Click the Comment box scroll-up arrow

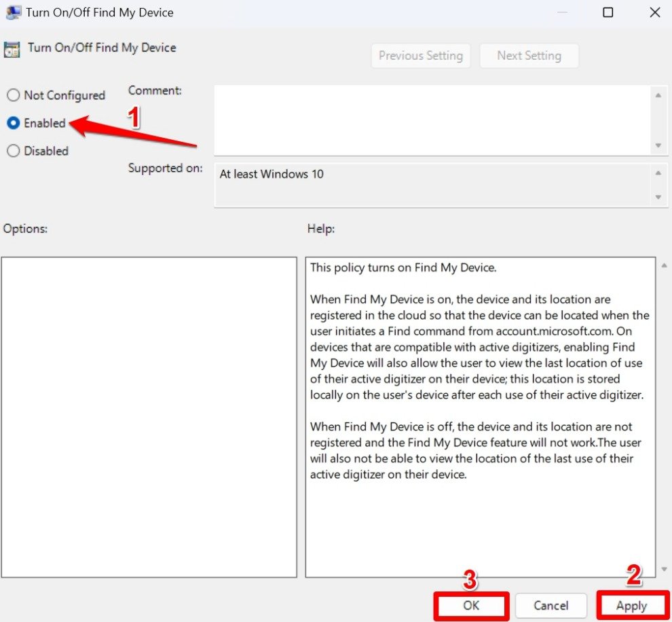pos(658,94)
